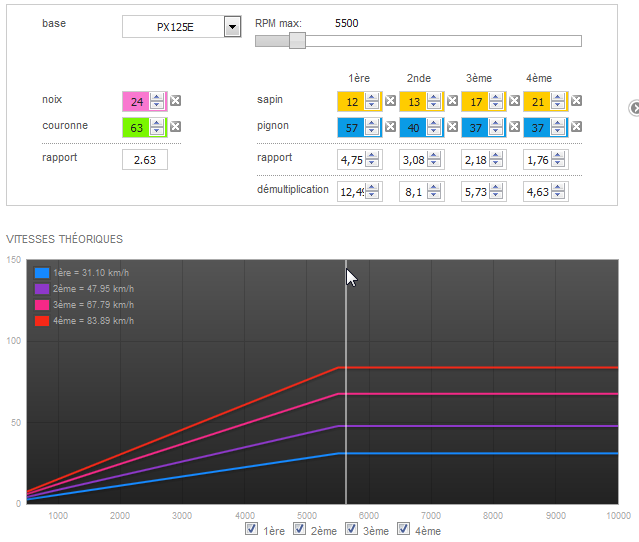
Task: Disable the 4ème curve checkbox
Action: coord(403,529)
